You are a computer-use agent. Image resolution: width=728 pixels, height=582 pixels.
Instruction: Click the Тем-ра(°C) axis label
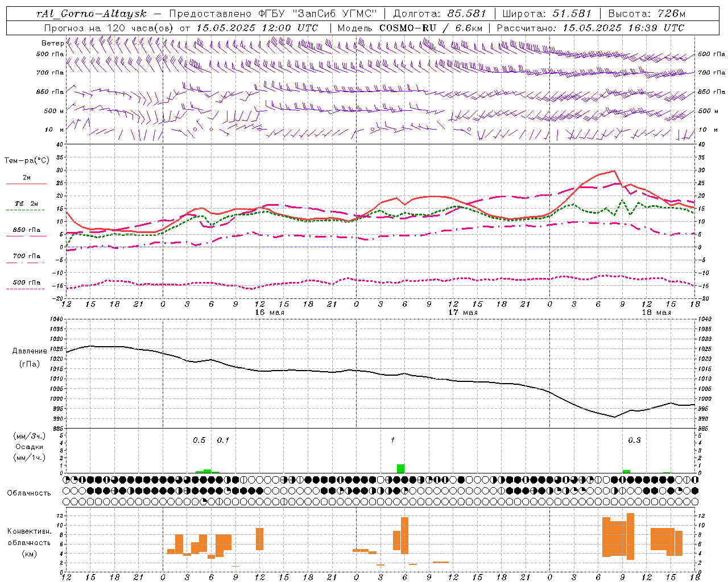27,161
